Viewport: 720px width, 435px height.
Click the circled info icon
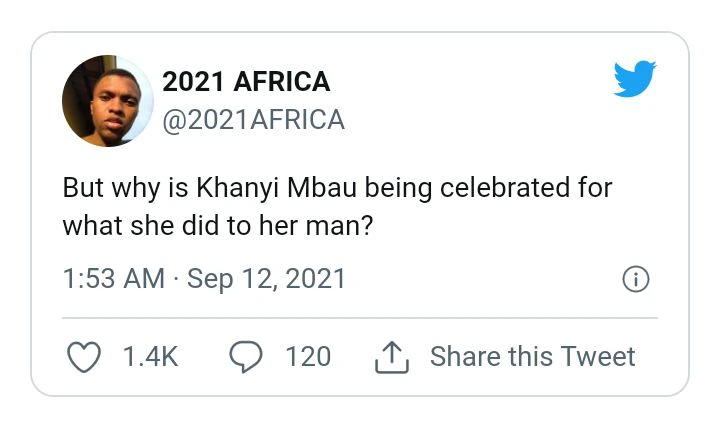tap(636, 279)
